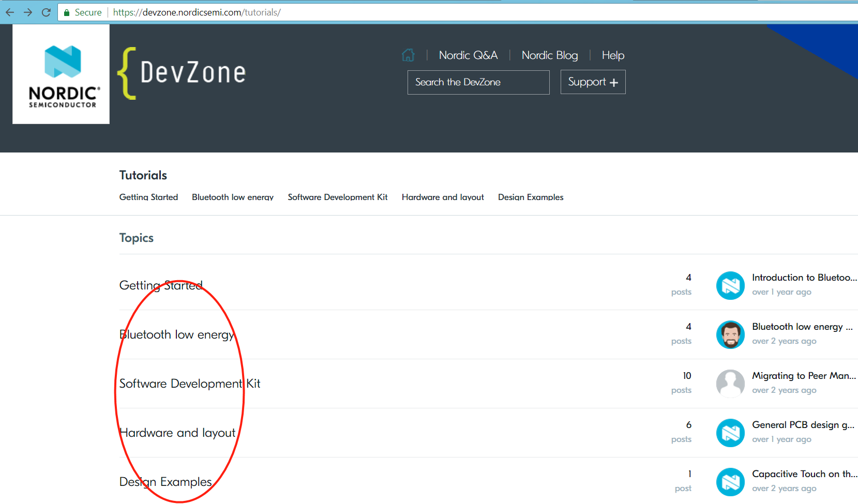The width and height of the screenshot is (858, 504).
Task: Open the General PCB design g... post
Action: pyautogui.click(x=803, y=425)
